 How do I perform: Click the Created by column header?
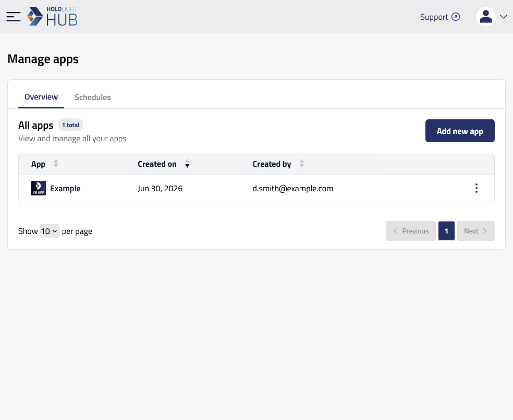[272, 164]
